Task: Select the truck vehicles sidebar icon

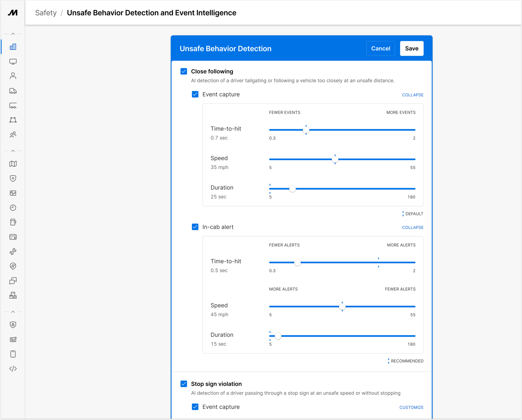Action: 13,91
